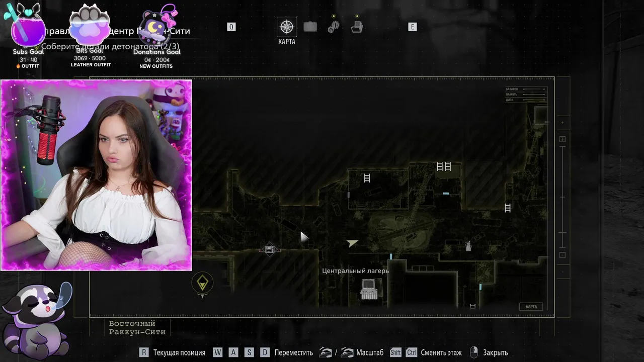Viewport: 644px width, 362px height.
Task: Click the E next-tab key hint
Action: [x=413, y=27]
